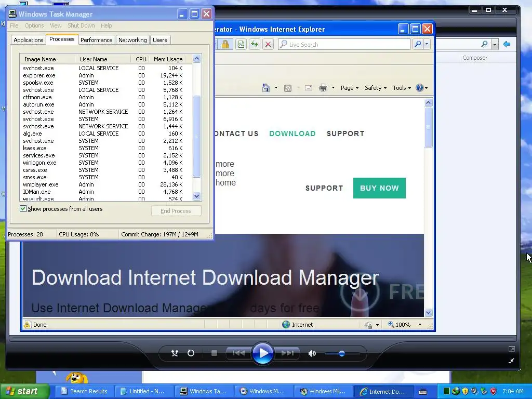Click in the Live Search input field
The height and width of the screenshot is (399, 532).
344,44
